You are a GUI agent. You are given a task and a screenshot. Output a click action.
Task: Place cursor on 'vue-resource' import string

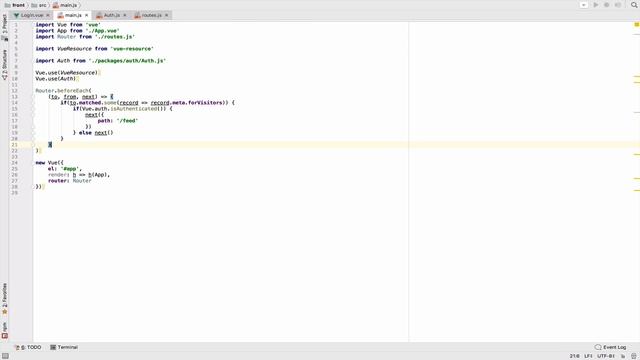(132, 49)
